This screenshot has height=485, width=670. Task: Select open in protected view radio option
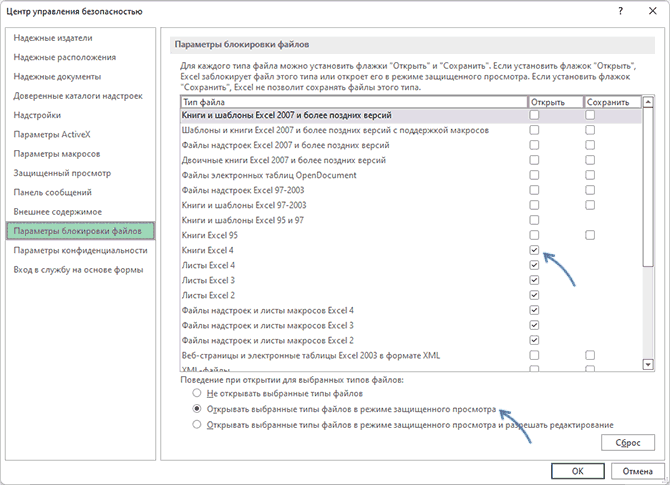coord(197,409)
